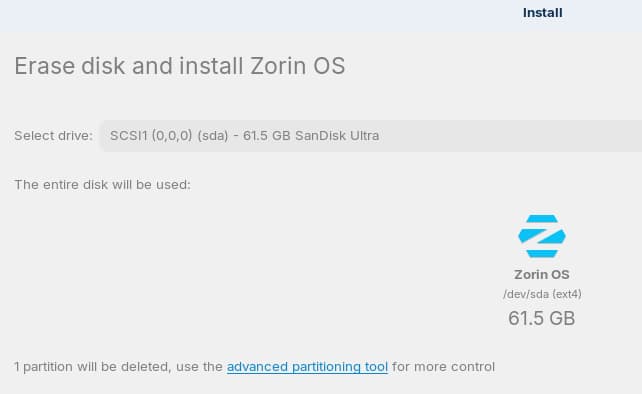This screenshot has width=642, height=394.
Task: Click the '1 partition will be deleted' notice
Action: click(x=92, y=367)
